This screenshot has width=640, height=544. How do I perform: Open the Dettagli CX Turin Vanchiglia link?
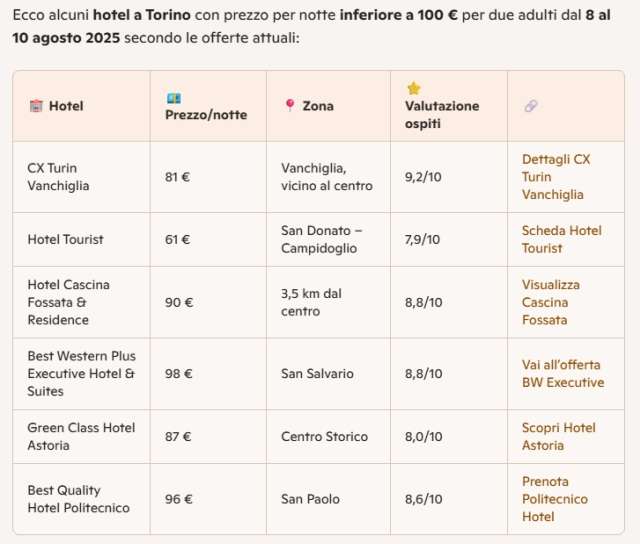[x=556, y=177]
